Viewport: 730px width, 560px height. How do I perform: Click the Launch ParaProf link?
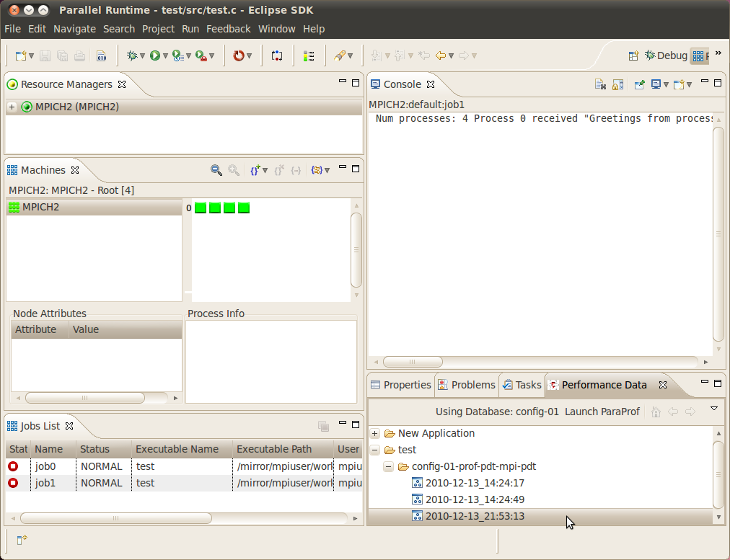(602, 412)
